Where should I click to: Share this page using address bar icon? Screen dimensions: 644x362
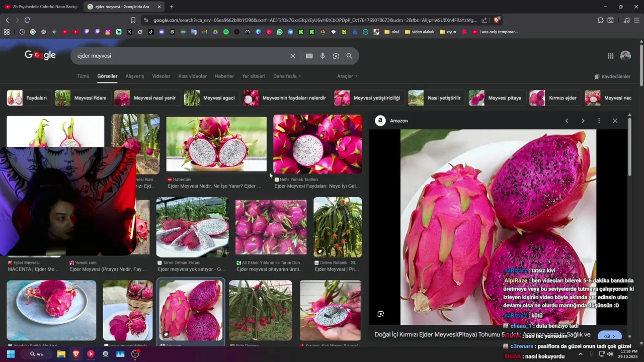[x=484, y=20]
